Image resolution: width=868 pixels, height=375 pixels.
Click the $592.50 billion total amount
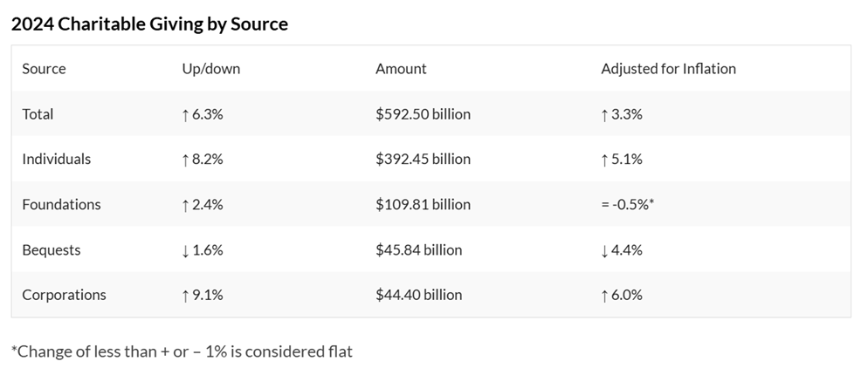[x=423, y=114]
